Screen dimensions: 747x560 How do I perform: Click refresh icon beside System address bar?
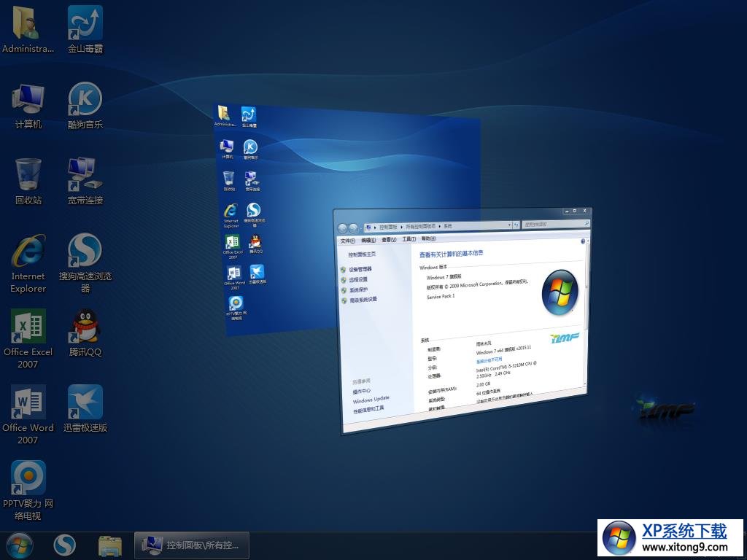point(516,225)
